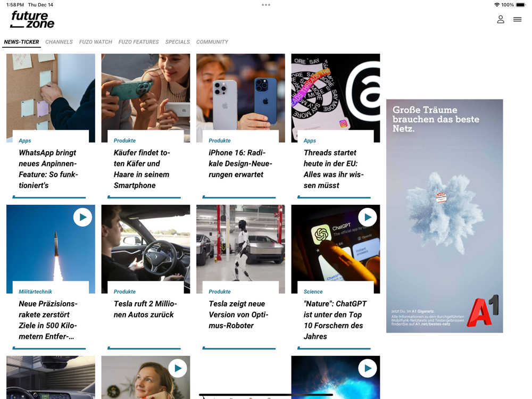The width and height of the screenshot is (532, 399).
Task: Open WhatsApp Anpinnen-Feature article headline
Action: [x=48, y=169]
